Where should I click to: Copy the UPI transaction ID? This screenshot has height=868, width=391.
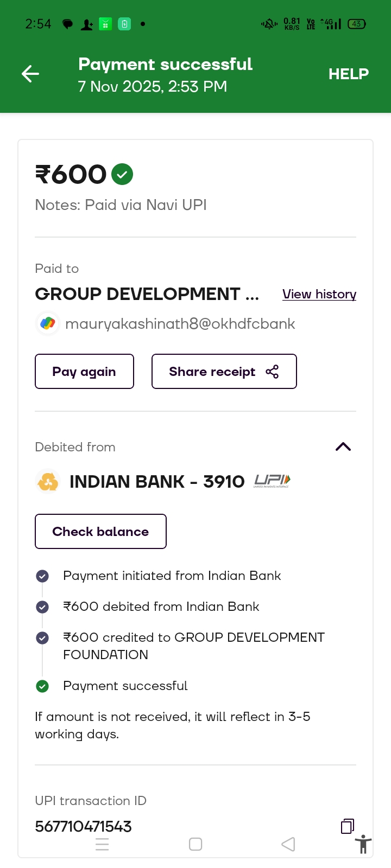347,826
